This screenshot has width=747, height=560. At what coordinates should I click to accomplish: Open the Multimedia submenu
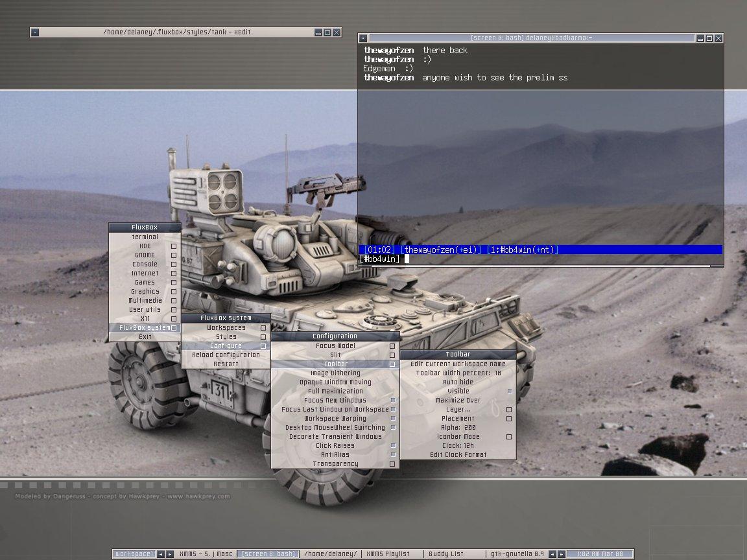click(145, 301)
